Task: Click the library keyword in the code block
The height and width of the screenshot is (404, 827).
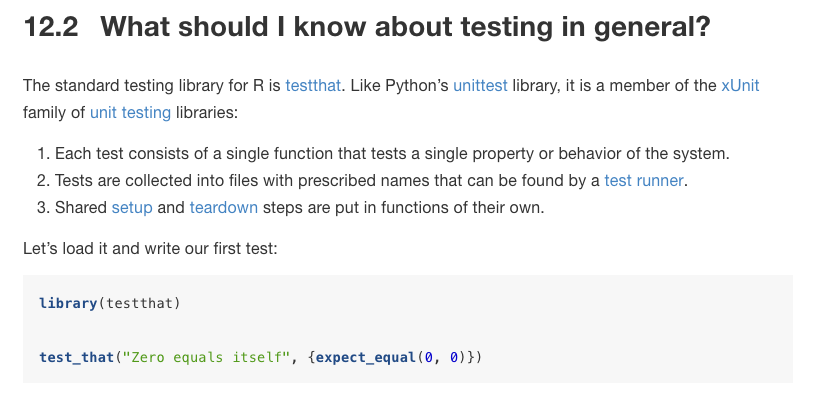Action: click(x=67, y=302)
